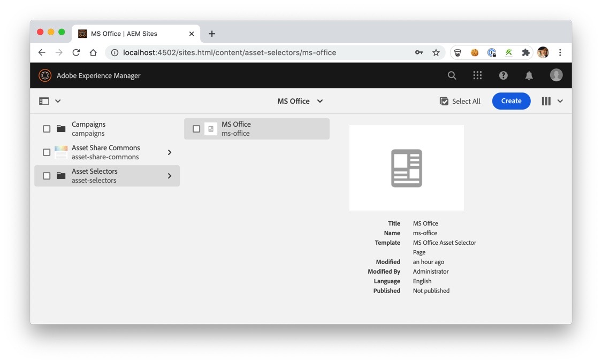602x364 pixels.
Task: Click the saved passwords key icon
Action: pyautogui.click(x=419, y=52)
